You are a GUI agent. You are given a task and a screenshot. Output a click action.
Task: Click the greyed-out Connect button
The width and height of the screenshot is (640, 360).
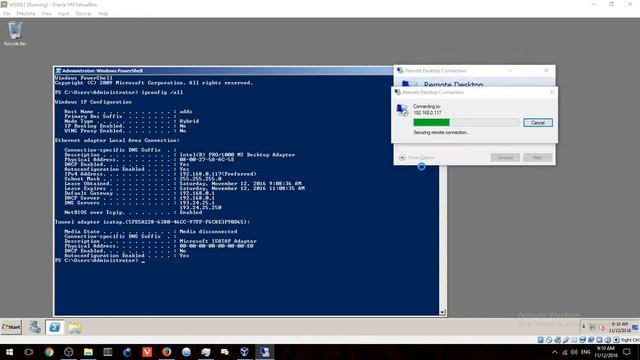pos(504,158)
